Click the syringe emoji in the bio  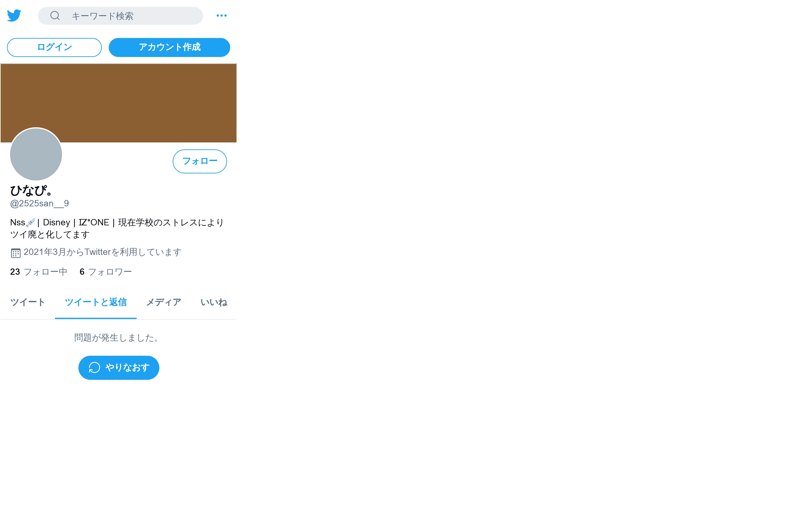click(31, 222)
